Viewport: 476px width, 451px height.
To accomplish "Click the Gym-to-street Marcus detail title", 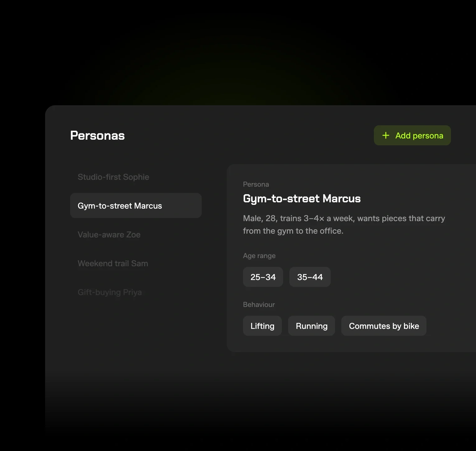I will coord(302,199).
